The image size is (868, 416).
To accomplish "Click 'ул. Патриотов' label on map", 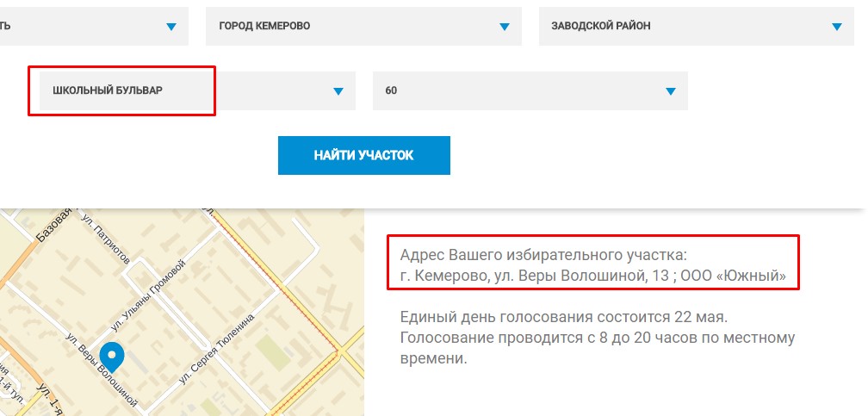I will 106,239.
